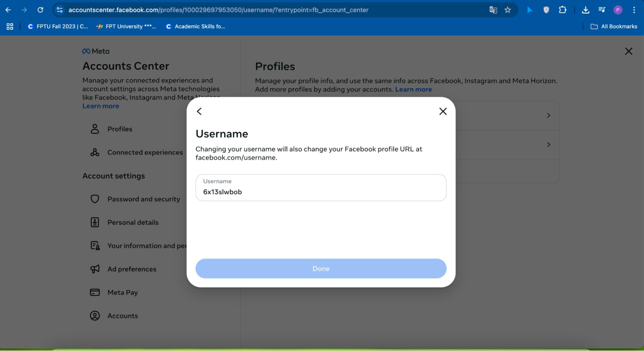Expand the second profile row chevron

(548, 145)
